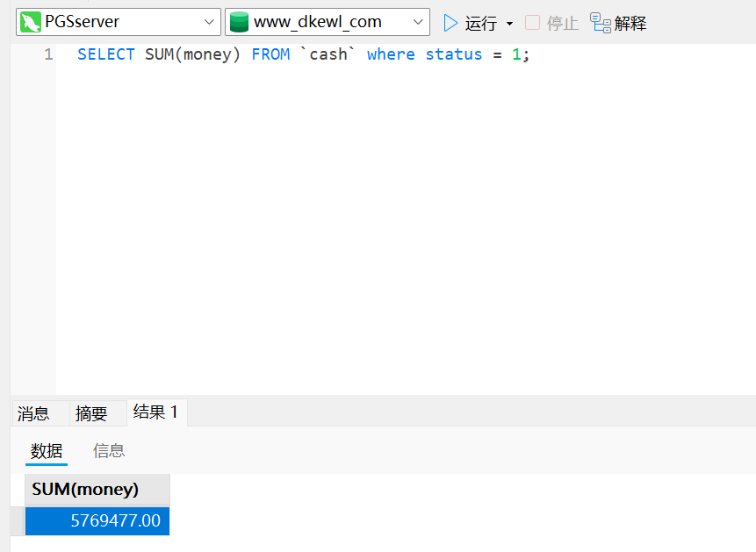Click in the empty SQL editor area

coord(405,226)
